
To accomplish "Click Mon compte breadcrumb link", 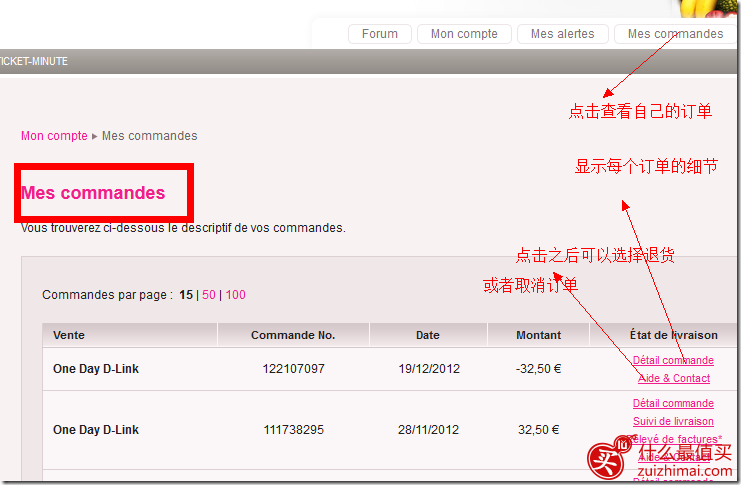I will pos(54,136).
